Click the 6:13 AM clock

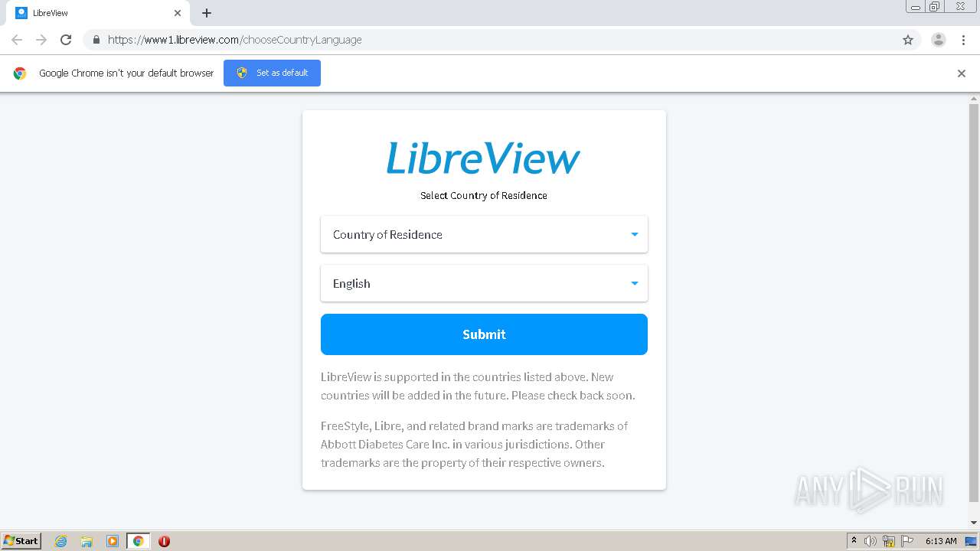click(x=941, y=541)
